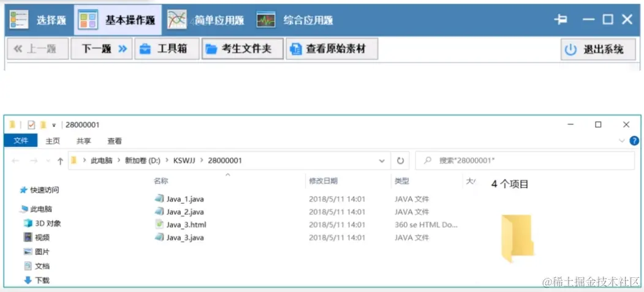Select the Java_1.java file

click(x=185, y=199)
